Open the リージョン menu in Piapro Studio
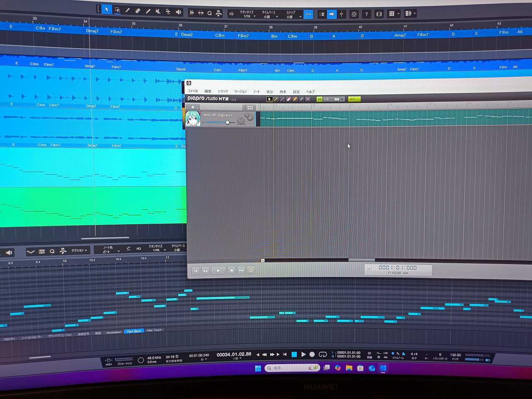 point(240,91)
